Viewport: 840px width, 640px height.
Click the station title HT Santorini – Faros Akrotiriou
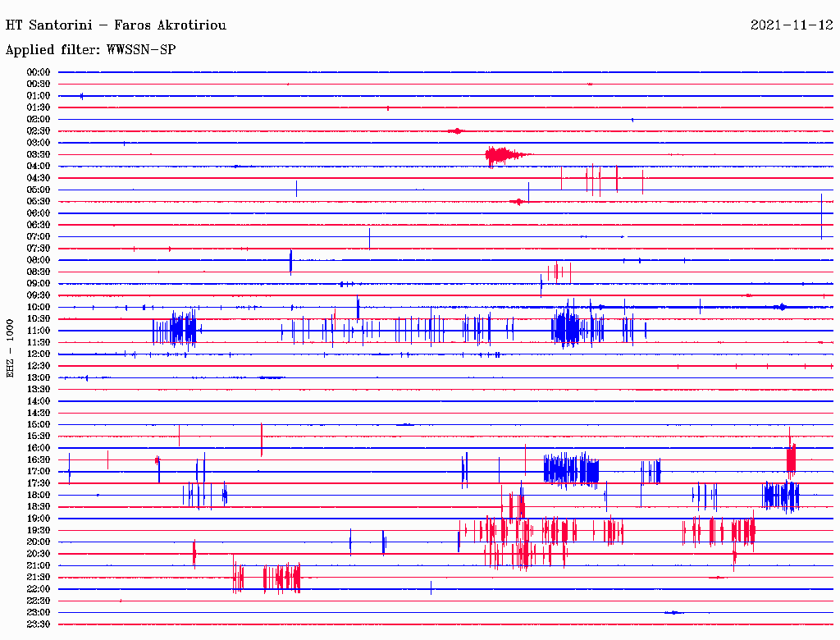pyautogui.click(x=116, y=25)
